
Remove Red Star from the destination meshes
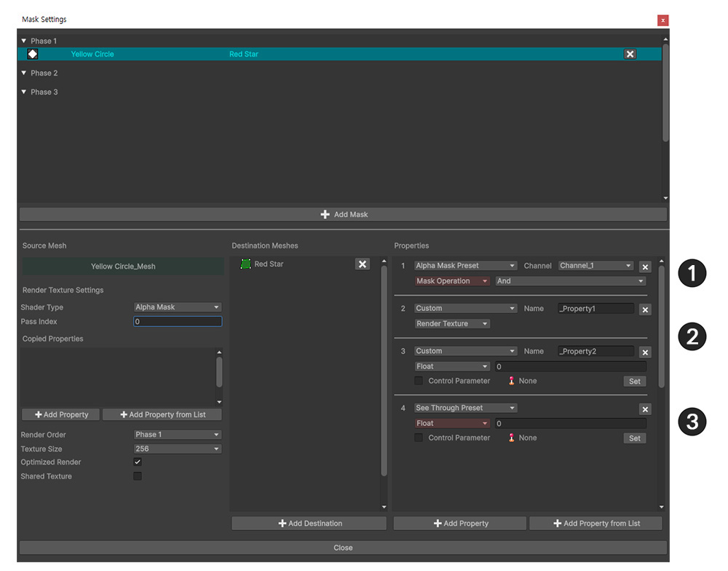(x=362, y=264)
